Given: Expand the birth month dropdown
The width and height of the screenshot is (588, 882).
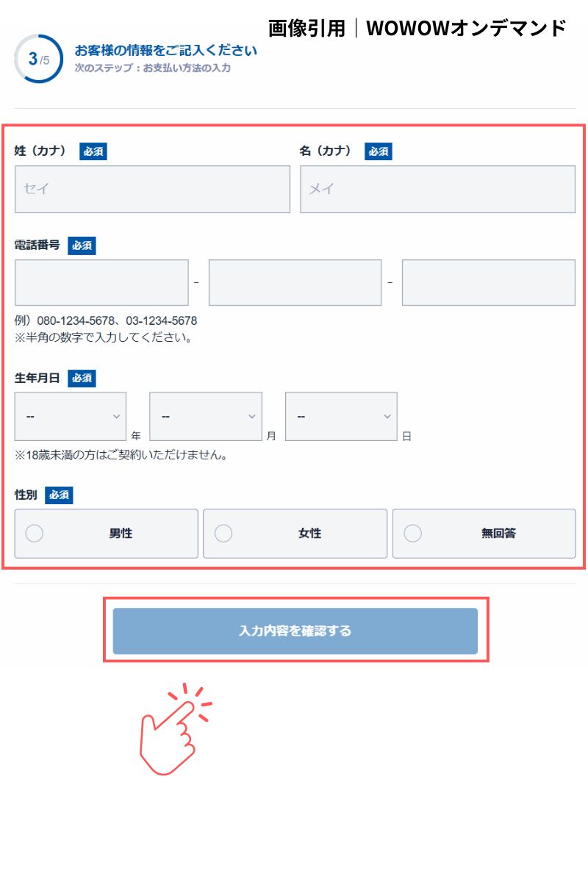Looking at the screenshot, I should pyautogui.click(x=206, y=416).
